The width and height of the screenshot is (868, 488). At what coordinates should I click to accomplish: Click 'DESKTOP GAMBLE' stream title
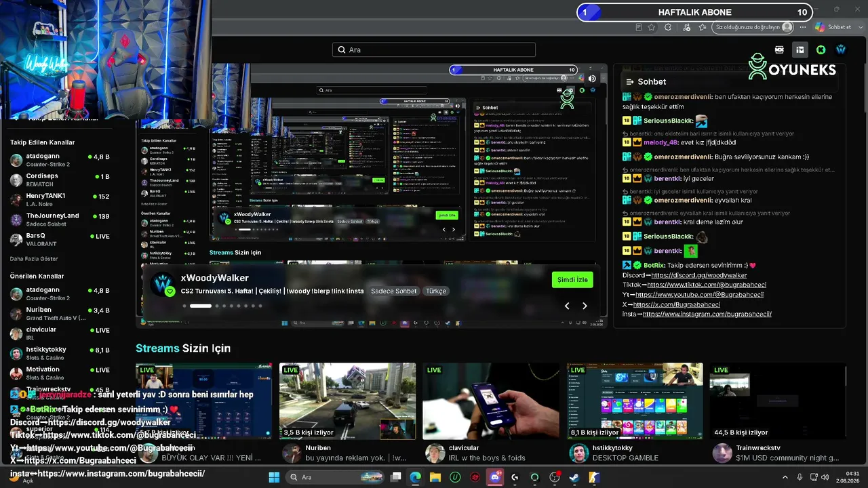625,458
